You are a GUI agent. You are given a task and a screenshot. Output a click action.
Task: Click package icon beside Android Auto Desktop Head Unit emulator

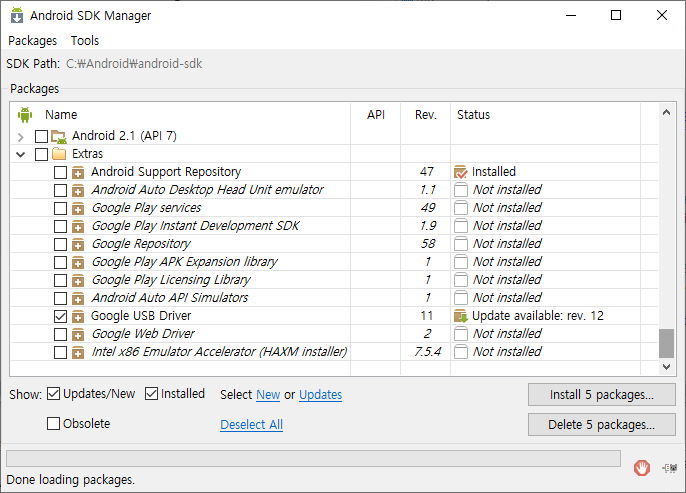(x=78, y=190)
